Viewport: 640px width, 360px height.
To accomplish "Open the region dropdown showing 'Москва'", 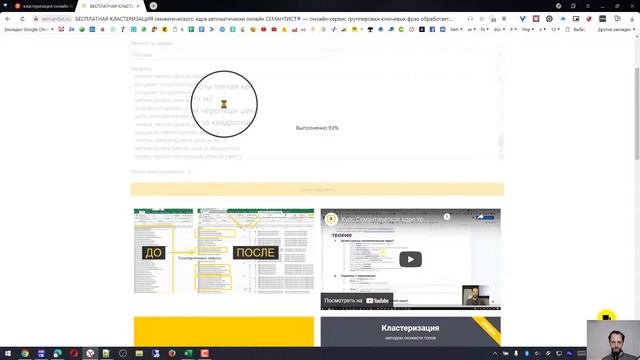I will point(317,55).
